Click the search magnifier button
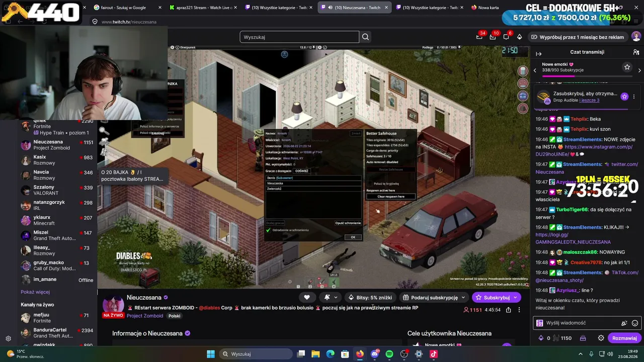Viewport: 644px width, 362px height. (366, 37)
